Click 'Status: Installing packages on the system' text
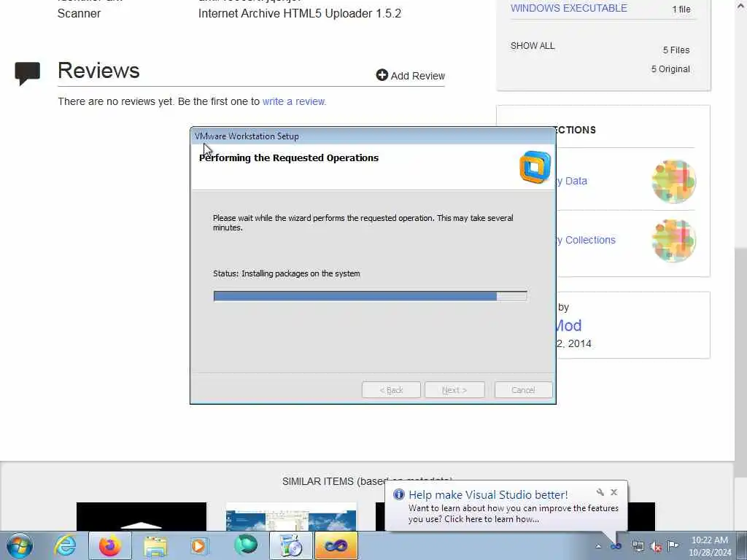The width and height of the screenshot is (747, 560). (x=286, y=274)
